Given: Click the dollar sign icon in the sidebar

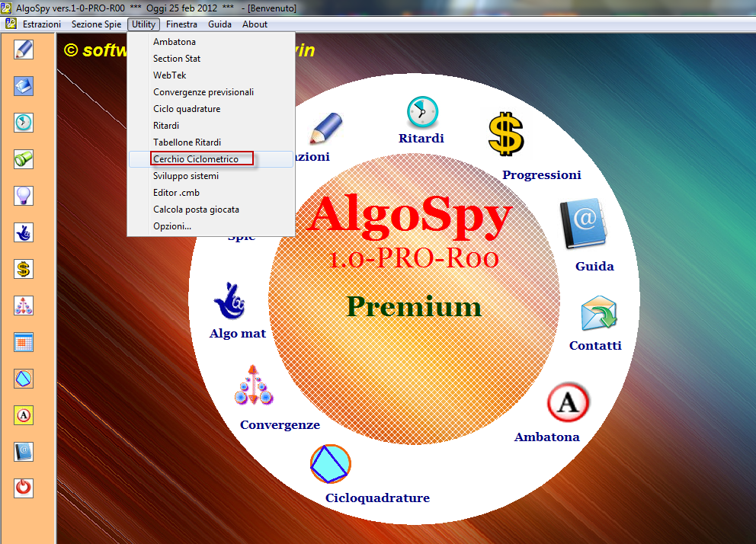Looking at the screenshot, I should tap(24, 269).
